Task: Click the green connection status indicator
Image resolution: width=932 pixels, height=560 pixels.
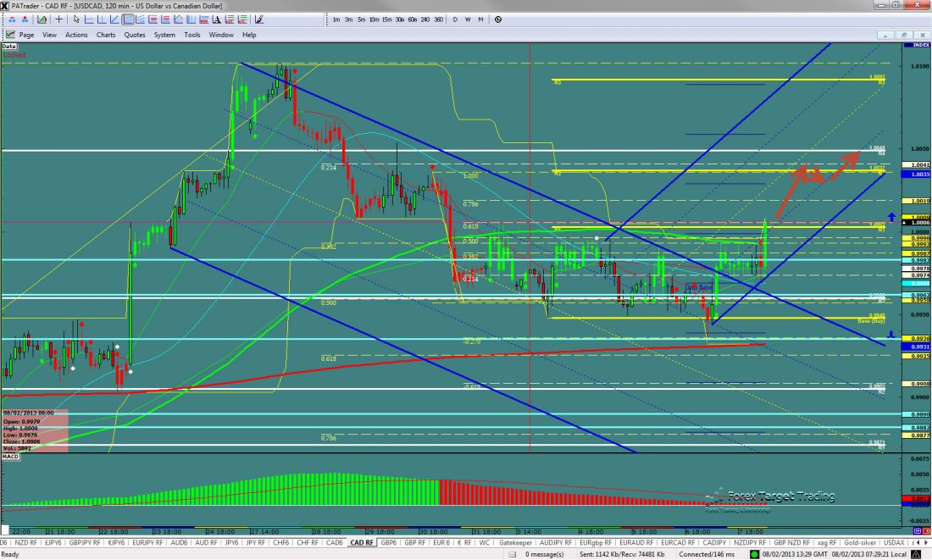Action: tap(753, 554)
